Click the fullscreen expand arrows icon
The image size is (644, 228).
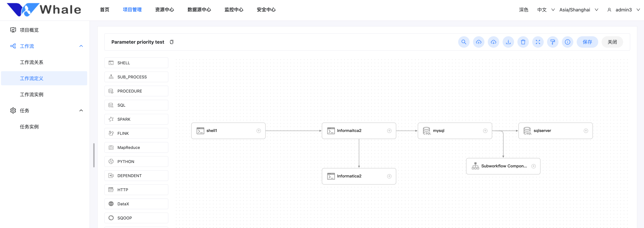(x=538, y=42)
